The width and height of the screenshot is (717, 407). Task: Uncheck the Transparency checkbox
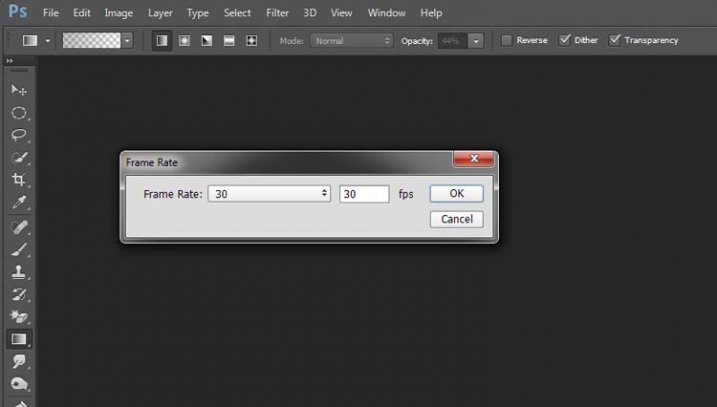tap(614, 41)
